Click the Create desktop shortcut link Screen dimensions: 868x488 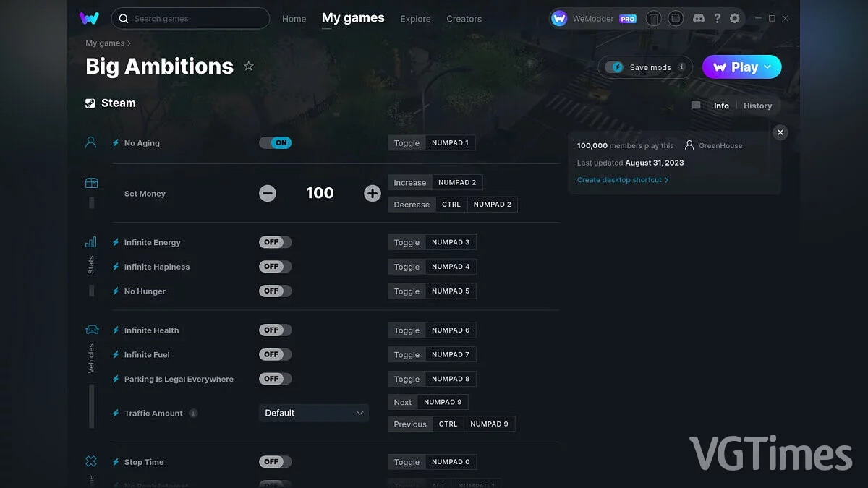point(622,180)
